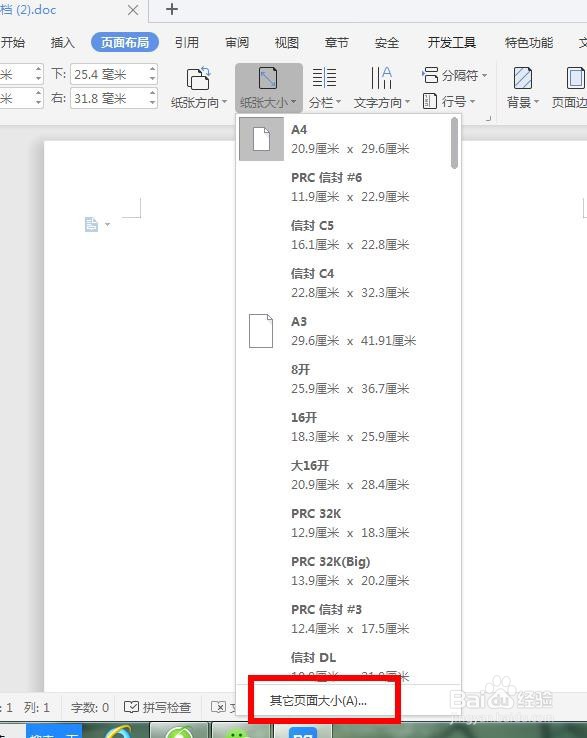Open the 审阅 tab

[237, 43]
